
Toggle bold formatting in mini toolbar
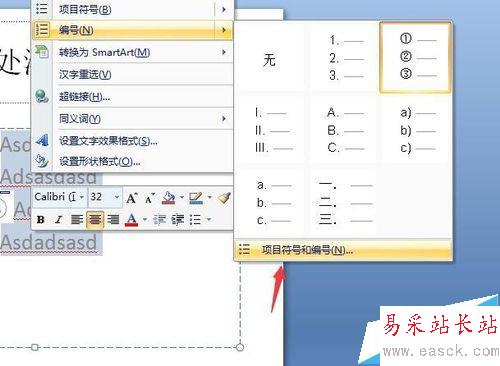pyautogui.click(x=41, y=220)
